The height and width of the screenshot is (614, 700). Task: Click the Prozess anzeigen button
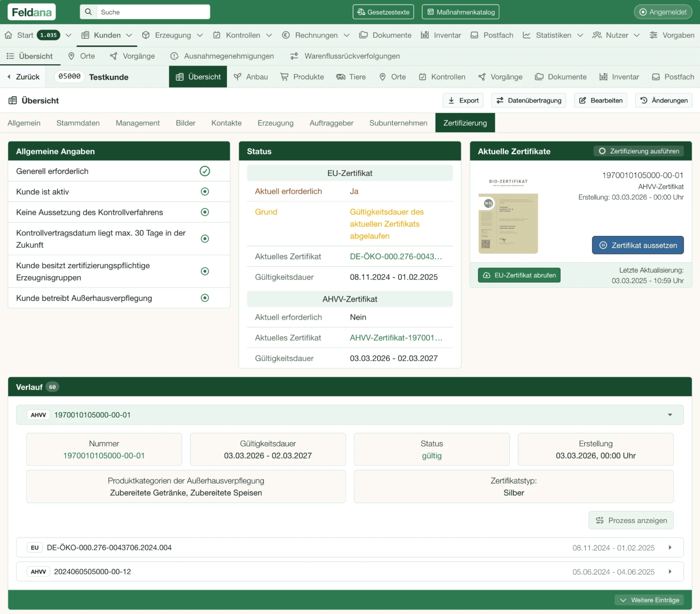pos(631,520)
